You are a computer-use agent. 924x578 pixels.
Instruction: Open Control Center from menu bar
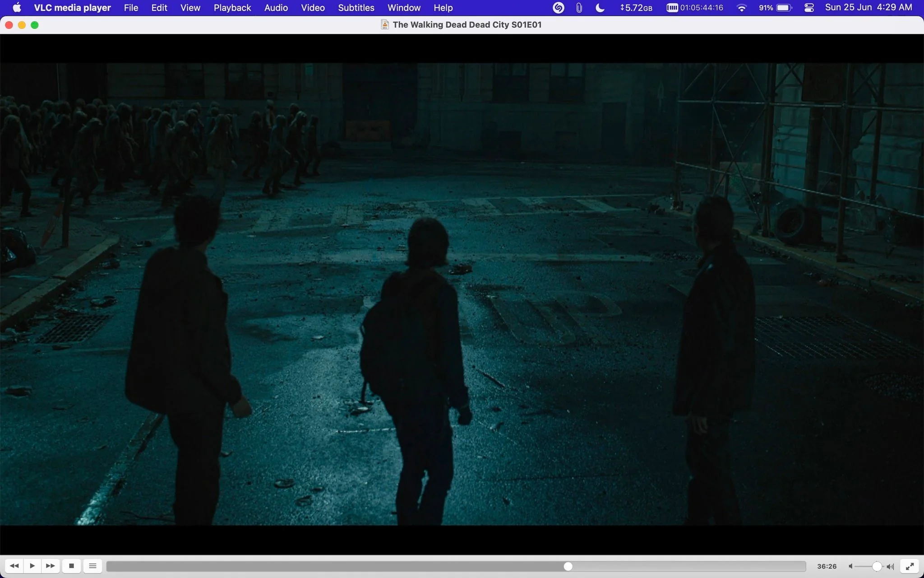click(809, 8)
